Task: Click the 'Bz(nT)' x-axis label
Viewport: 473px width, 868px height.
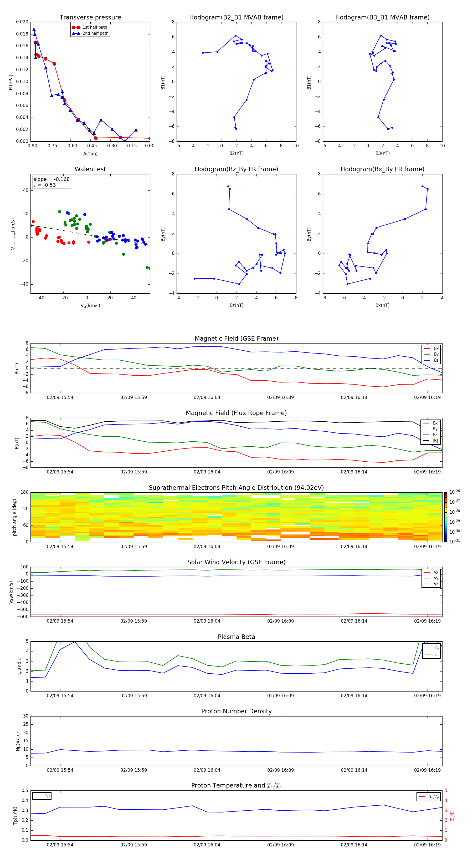Action: click(236, 305)
